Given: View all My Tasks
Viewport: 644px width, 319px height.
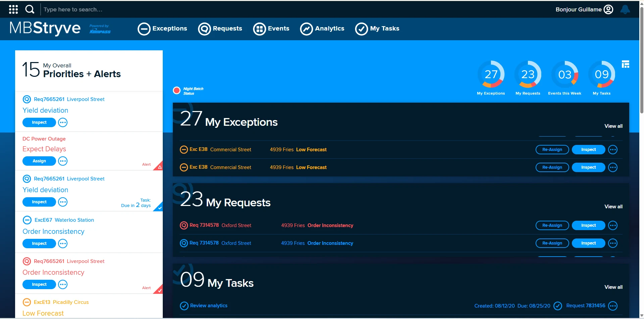Looking at the screenshot, I should 613,287.
